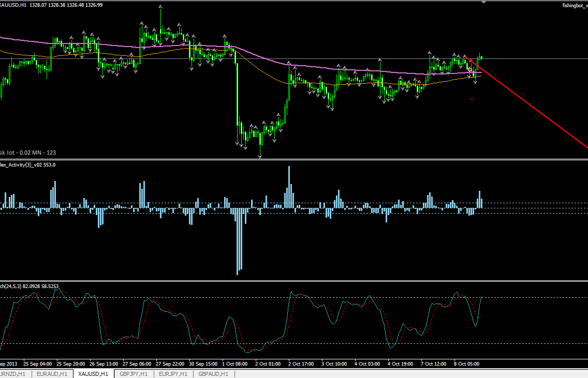
Task: Click the '4 Oct 03:00' time axis label
Action: [367, 364]
